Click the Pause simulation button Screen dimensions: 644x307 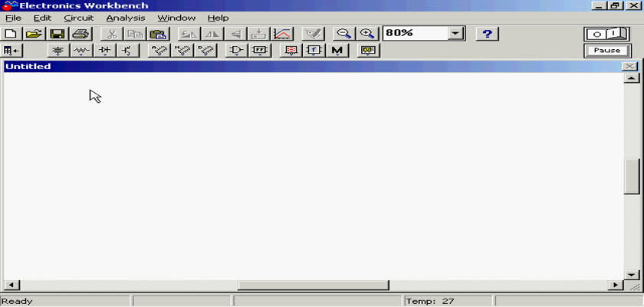(606, 51)
